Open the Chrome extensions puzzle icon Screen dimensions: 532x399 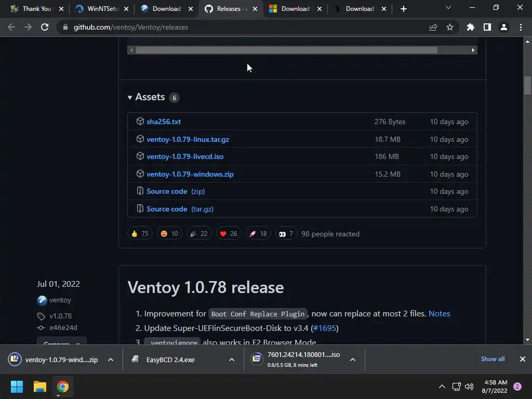point(471,27)
